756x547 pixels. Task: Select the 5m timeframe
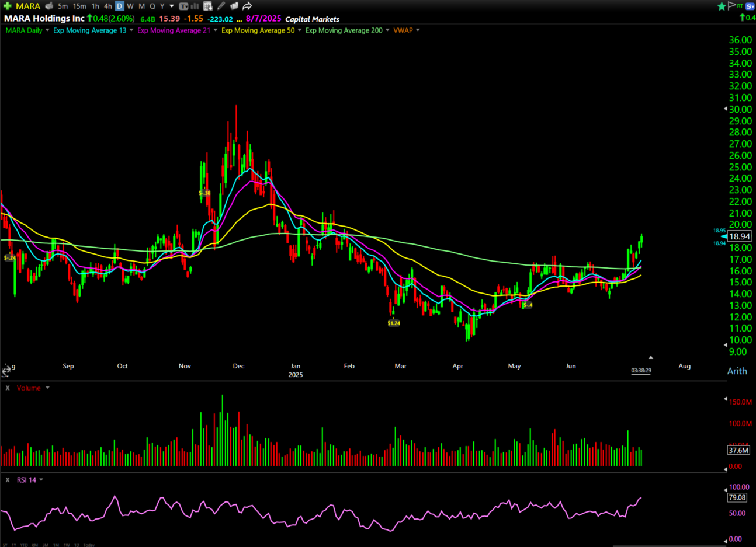[63, 6]
